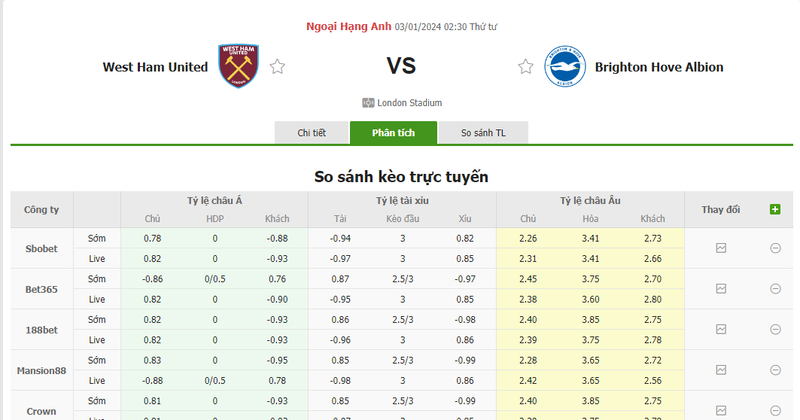Viewport: 800px width, 420px height.
Task: Remove the Mansion88 row via minus circle
Action: pyautogui.click(x=775, y=370)
